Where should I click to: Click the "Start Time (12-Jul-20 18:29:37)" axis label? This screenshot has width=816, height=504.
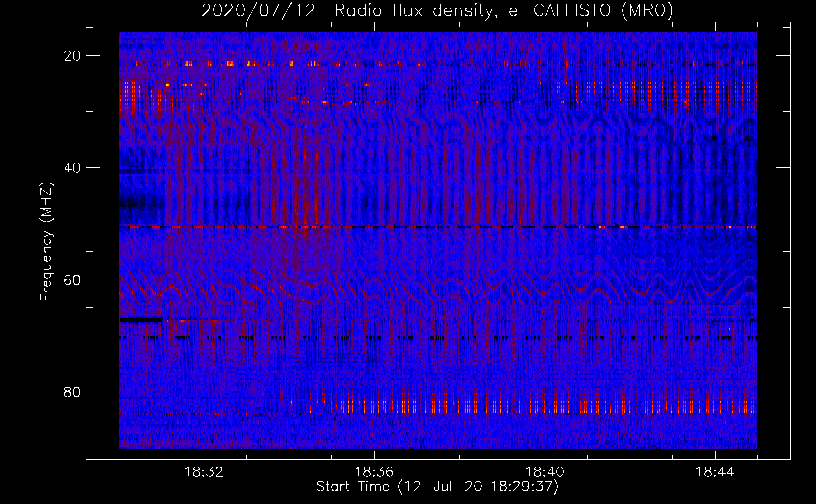pos(437,487)
